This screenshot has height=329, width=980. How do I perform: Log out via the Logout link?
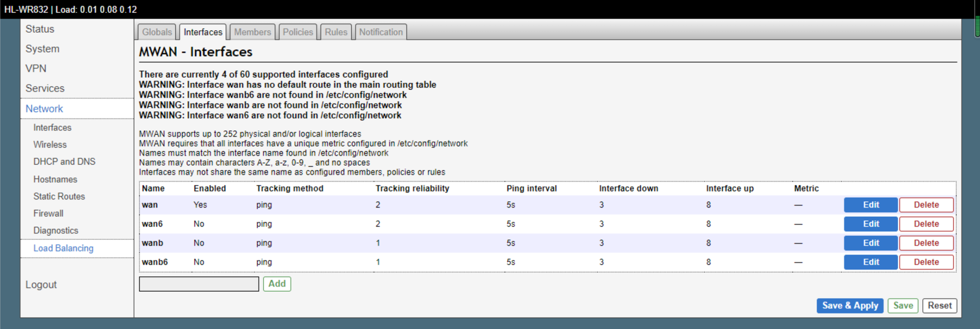point(41,284)
